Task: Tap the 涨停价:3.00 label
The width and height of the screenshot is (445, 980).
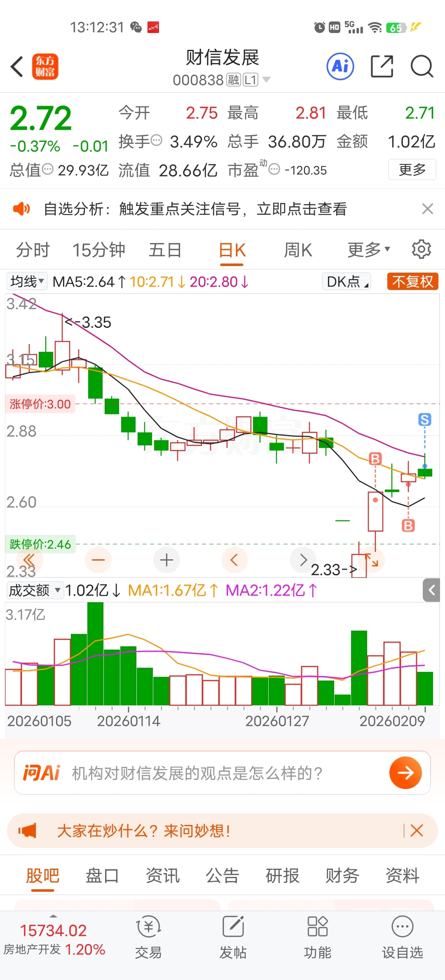Action: tap(40, 404)
